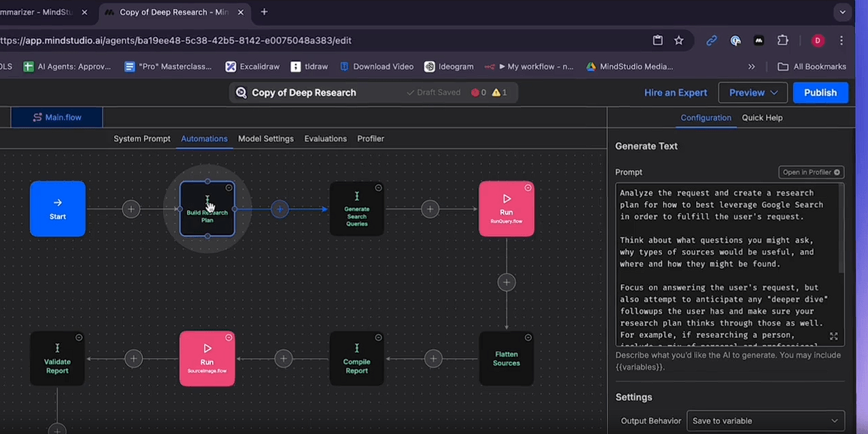Bookmark this page with the star icon
Viewport: 868px width, 434px height.
678,40
